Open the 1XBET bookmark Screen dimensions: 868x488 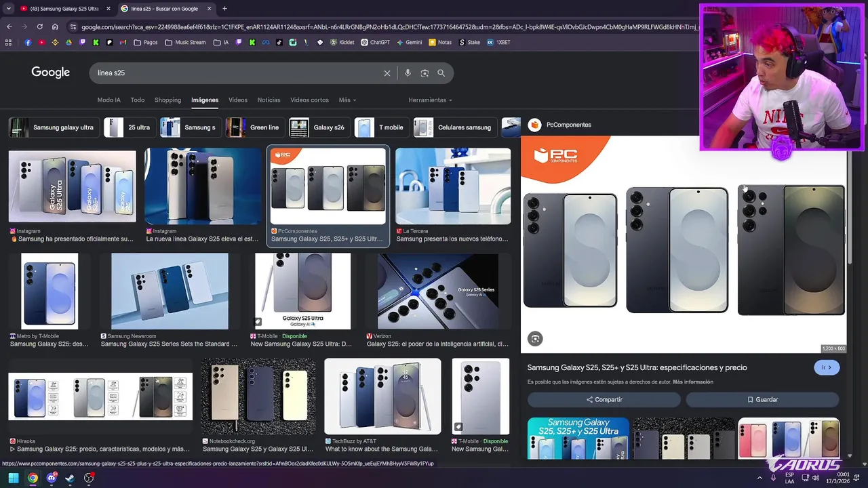coord(498,42)
